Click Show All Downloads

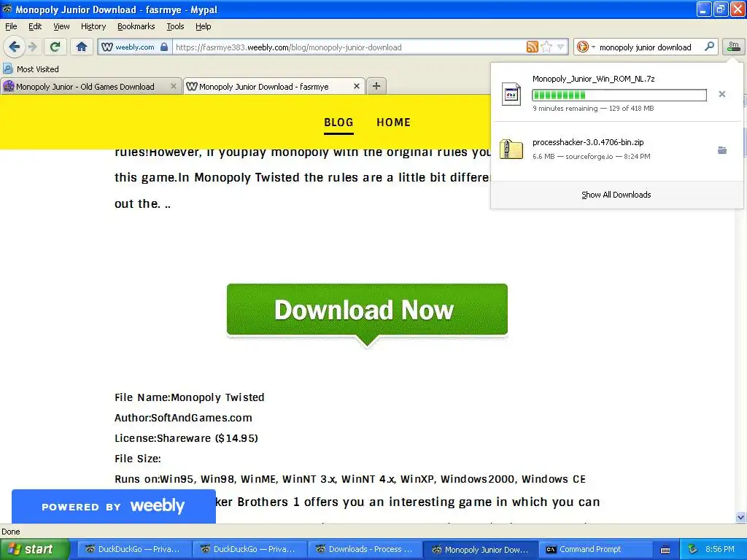(x=616, y=195)
